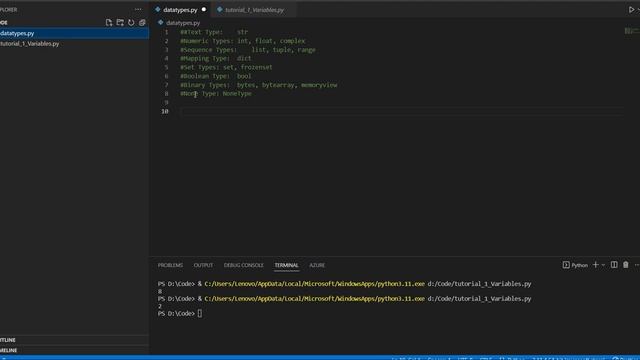
Task: Click the first python3.11.exe path in terminal
Action: [314, 284]
